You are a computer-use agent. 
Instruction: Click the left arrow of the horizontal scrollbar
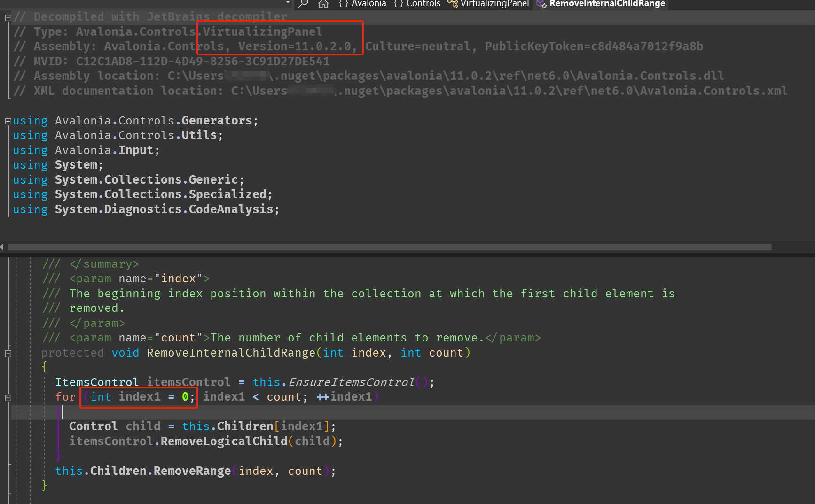click(x=2, y=247)
